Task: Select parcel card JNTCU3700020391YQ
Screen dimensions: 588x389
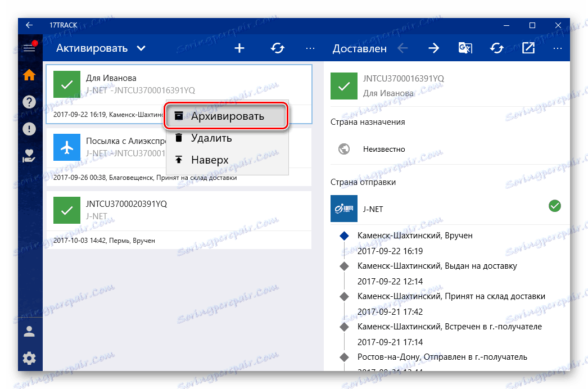Action: (179, 220)
